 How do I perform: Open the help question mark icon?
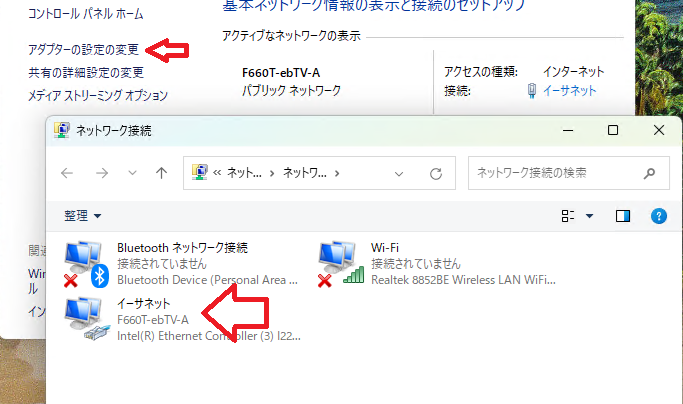point(658,215)
